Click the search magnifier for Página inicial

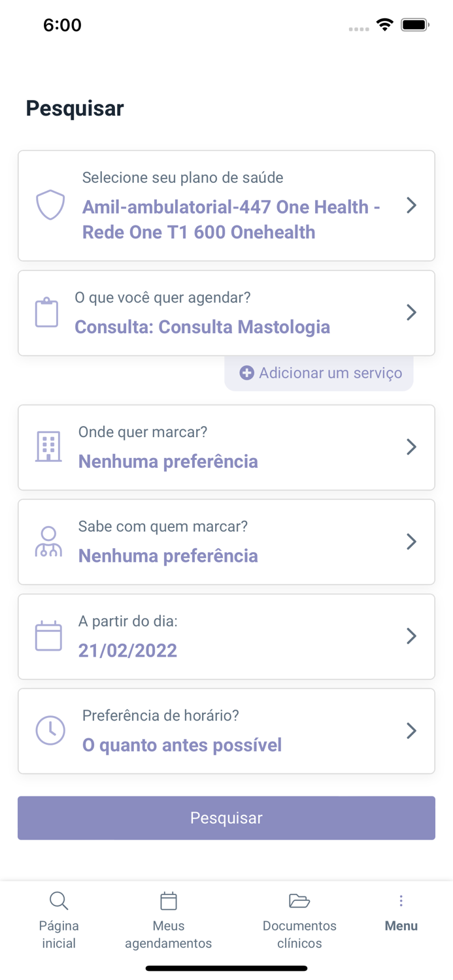pyautogui.click(x=58, y=900)
